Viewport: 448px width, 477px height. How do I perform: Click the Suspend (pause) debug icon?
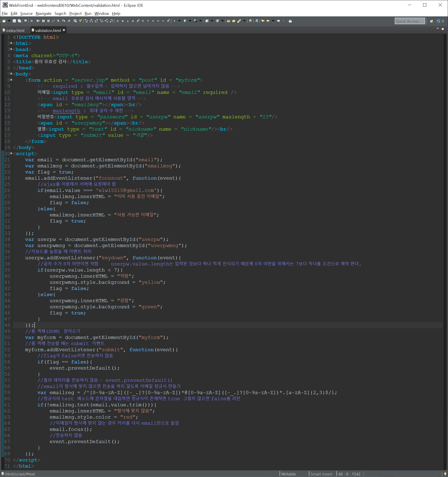coord(43,21)
